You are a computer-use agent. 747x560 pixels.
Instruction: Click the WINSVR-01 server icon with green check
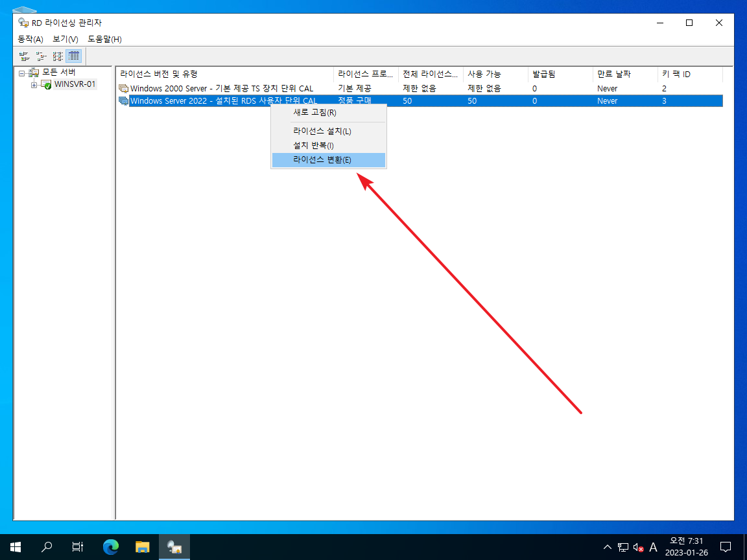click(x=46, y=85)
